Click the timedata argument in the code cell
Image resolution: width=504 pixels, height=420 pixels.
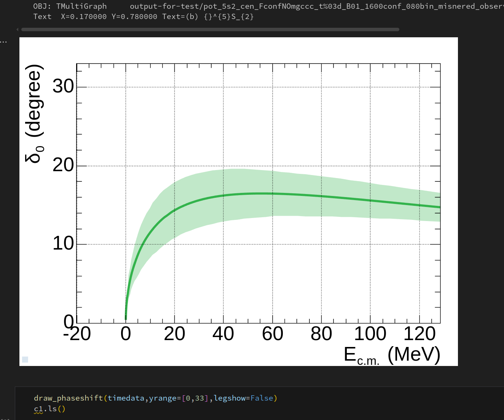coord(126,398)
